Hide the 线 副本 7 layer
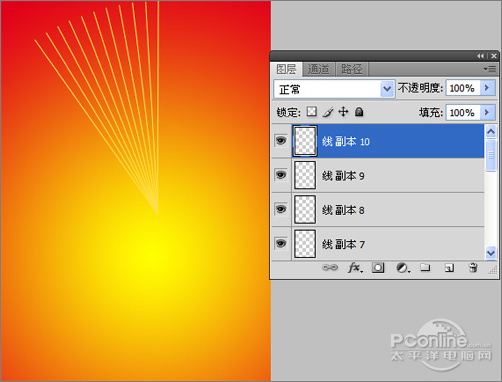The height and width of the screenshot is (382, 502). click(x=281, y=243)
